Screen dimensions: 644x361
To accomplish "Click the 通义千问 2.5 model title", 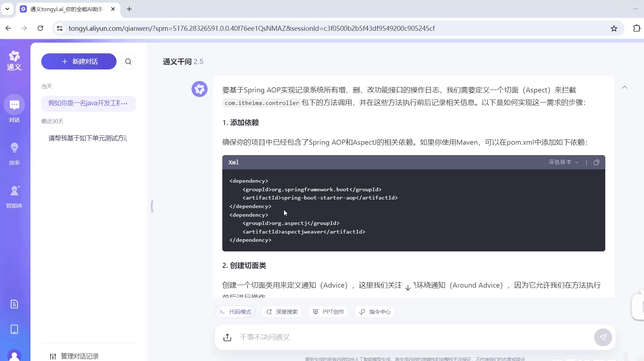I will tap(183, 62).
